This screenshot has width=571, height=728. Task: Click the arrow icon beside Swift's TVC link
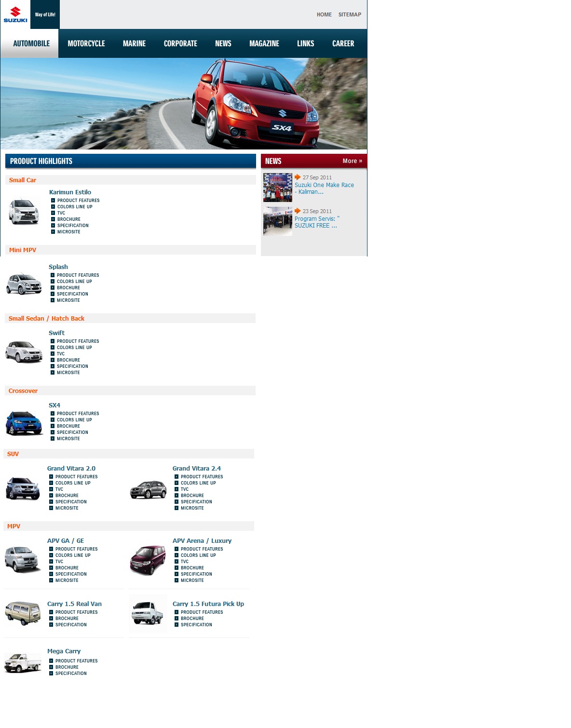52,353
